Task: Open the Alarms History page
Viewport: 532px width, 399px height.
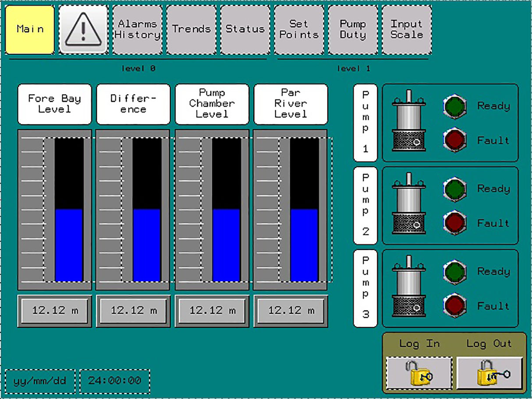Action: [137, 29]
